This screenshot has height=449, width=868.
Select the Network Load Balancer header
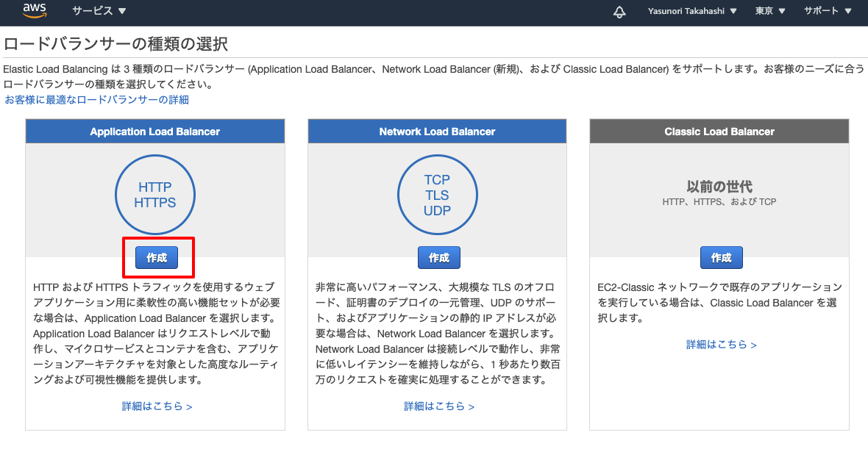438,132
